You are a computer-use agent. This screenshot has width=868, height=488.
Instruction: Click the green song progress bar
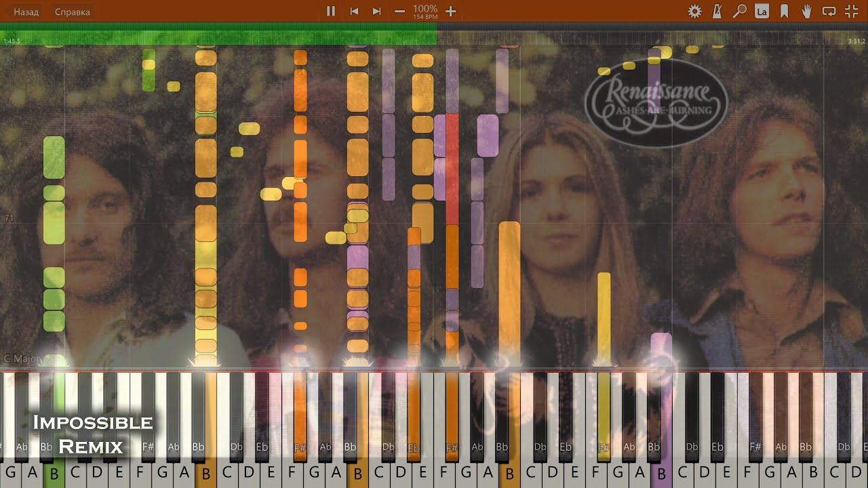(218, 33)
